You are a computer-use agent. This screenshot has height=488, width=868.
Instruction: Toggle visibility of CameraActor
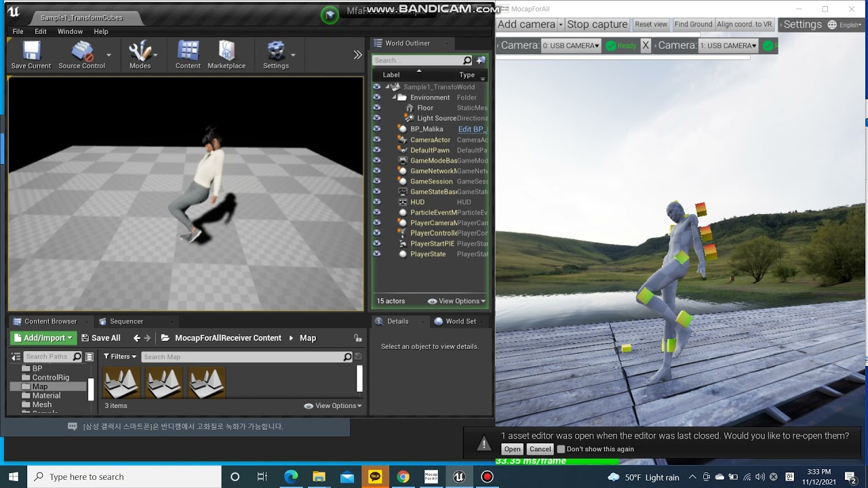coord(376,140)
